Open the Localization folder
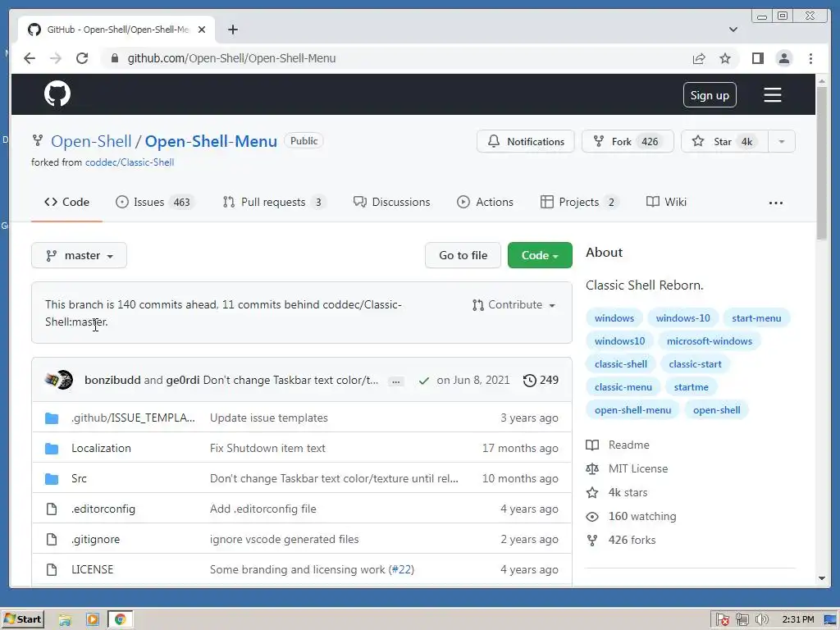 tap(101, 449)
